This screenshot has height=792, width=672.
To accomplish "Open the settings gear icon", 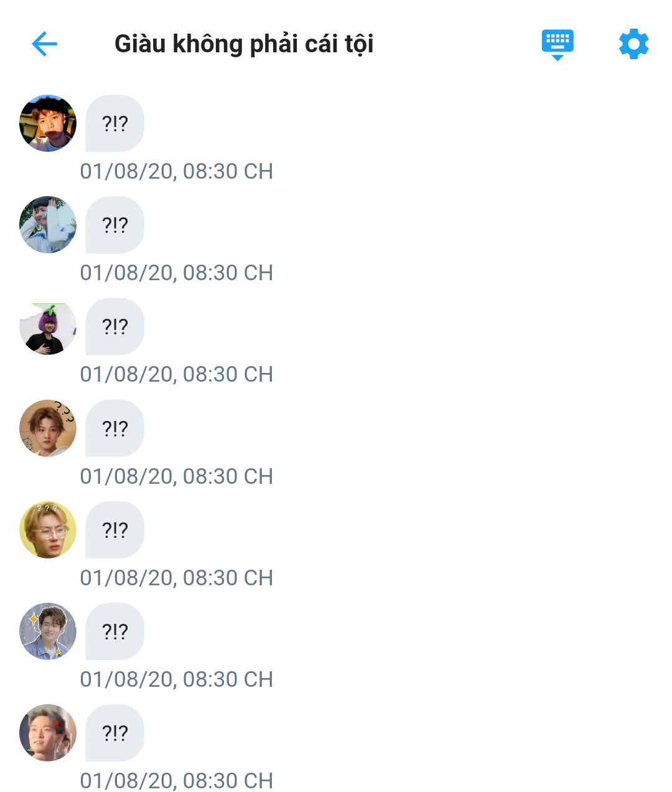I will 633,44.
